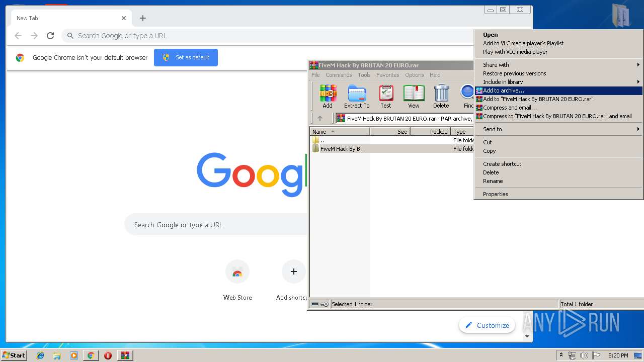644x362 pixels.
Task: Click the network tray icon
Action: coord(572,355)
